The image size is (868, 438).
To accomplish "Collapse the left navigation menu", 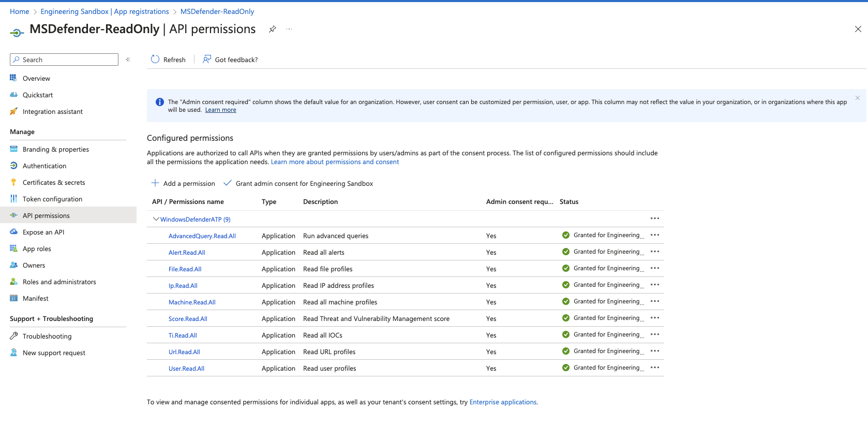I will point(128,60).
